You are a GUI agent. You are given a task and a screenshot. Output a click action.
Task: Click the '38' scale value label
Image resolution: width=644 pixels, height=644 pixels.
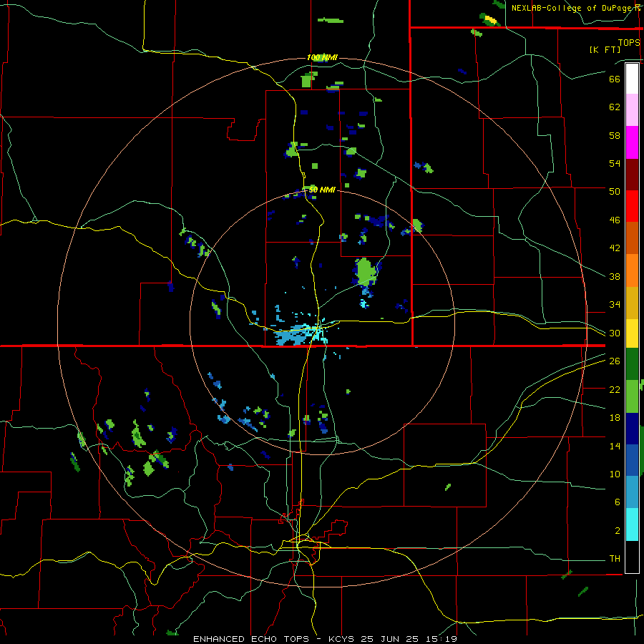coord(615,277)
